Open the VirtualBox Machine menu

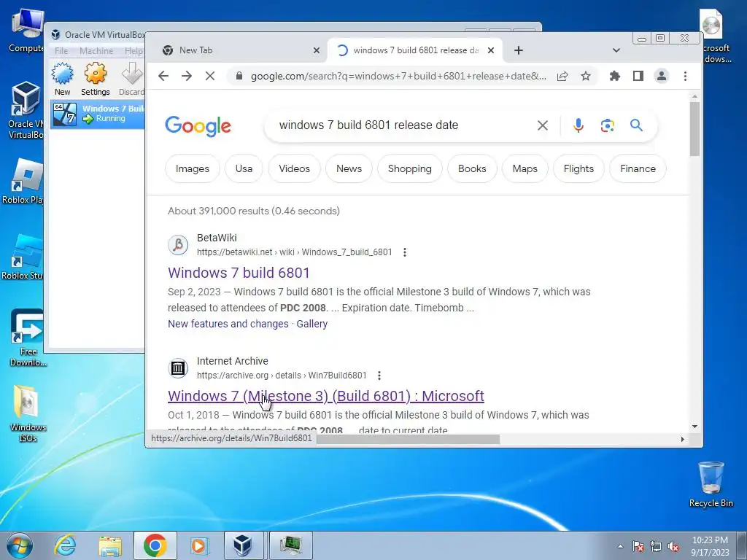96,51
